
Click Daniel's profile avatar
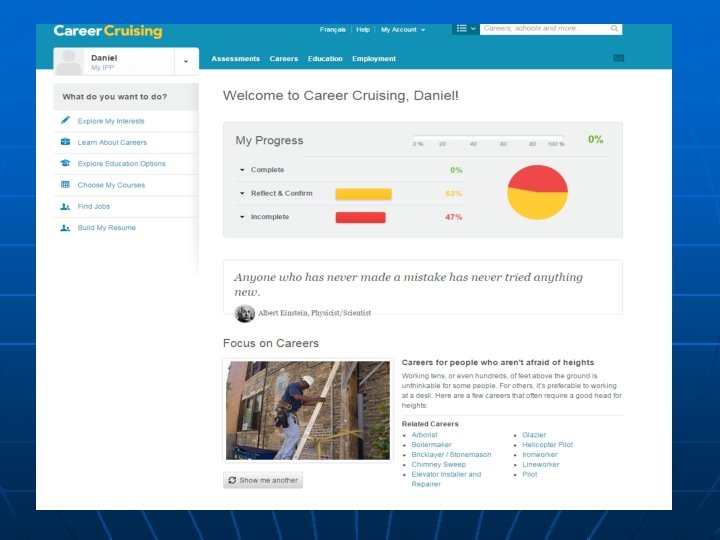(69, 62)
